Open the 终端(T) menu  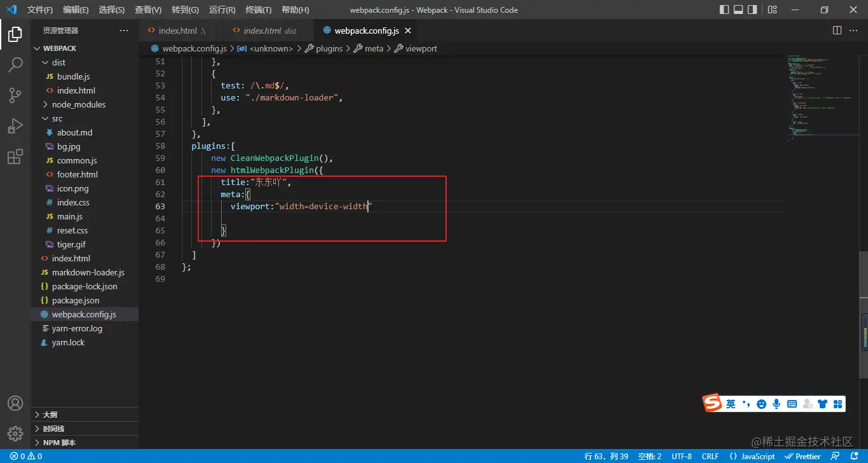259,10
